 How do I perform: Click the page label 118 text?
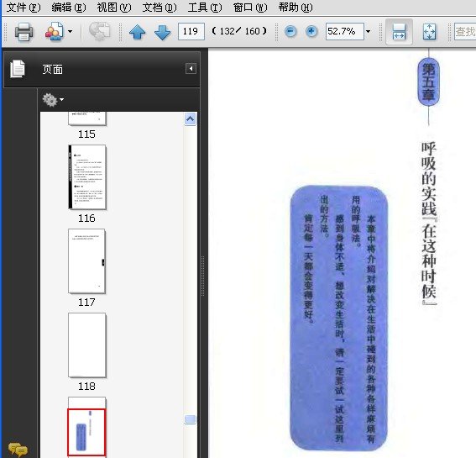[86, 387]
